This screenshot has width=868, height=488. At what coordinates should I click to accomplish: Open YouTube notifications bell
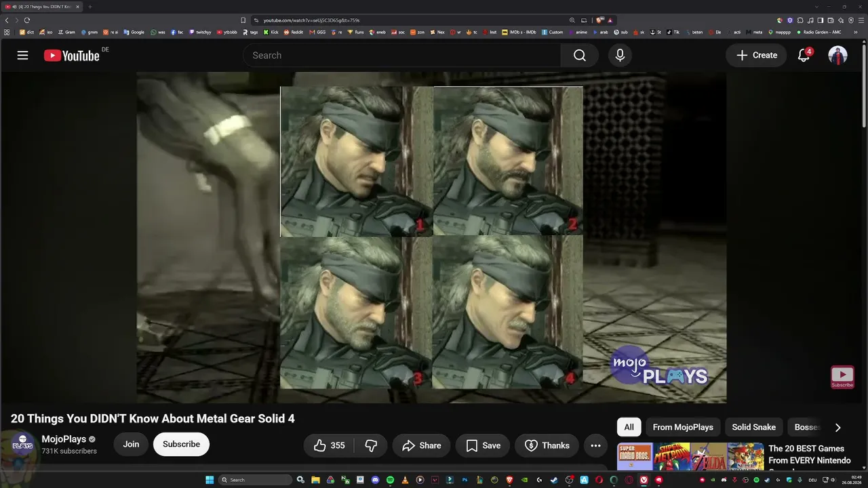click(804, 56)
